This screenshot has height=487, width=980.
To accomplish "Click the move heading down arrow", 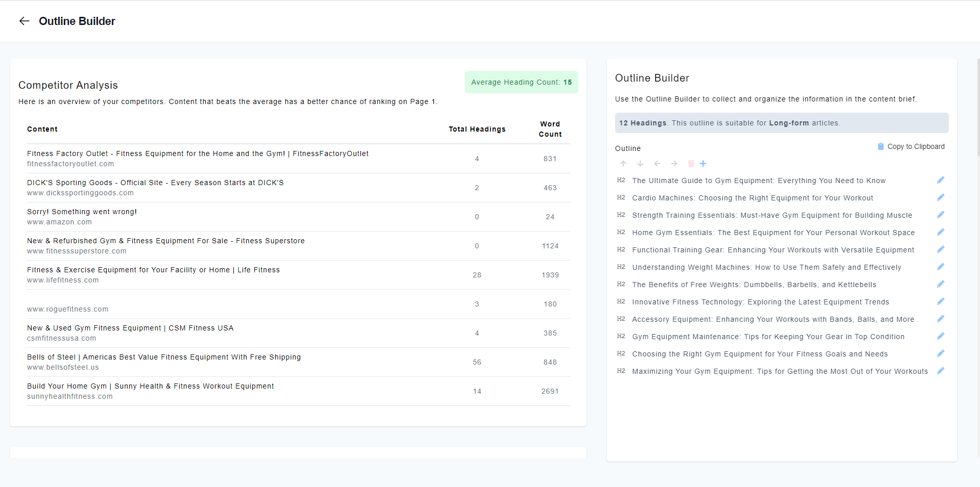I will 640,164.
